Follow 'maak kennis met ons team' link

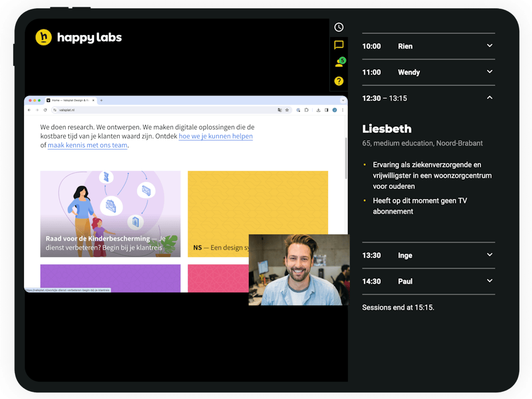pyautogui.click(x=88, y=145)
